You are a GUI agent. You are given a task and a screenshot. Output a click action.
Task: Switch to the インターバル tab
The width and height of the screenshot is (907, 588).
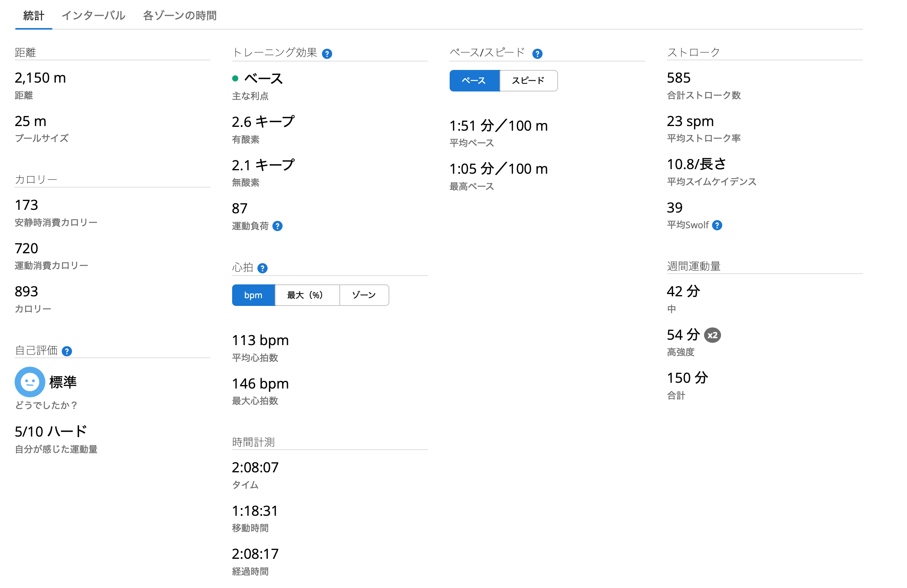[93, 16]
